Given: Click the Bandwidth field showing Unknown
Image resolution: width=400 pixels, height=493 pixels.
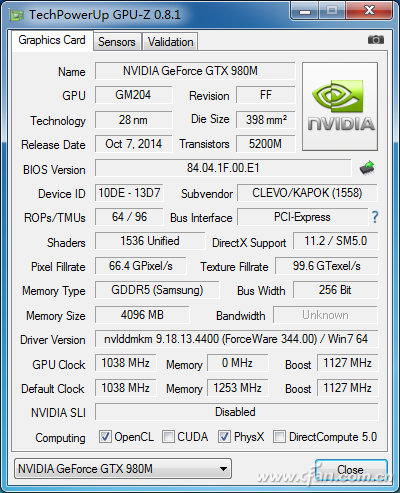Looking at the screenshot, I should (x=325, y=315).
